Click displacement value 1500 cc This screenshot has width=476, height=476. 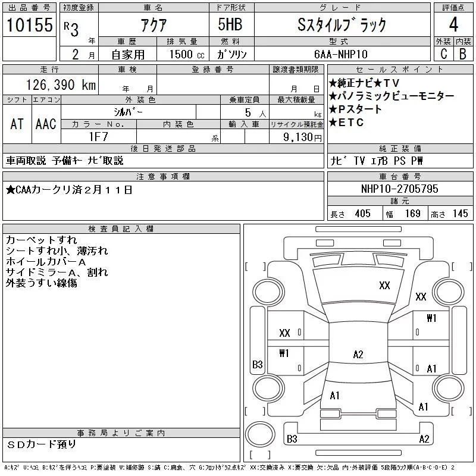[187, 54]
